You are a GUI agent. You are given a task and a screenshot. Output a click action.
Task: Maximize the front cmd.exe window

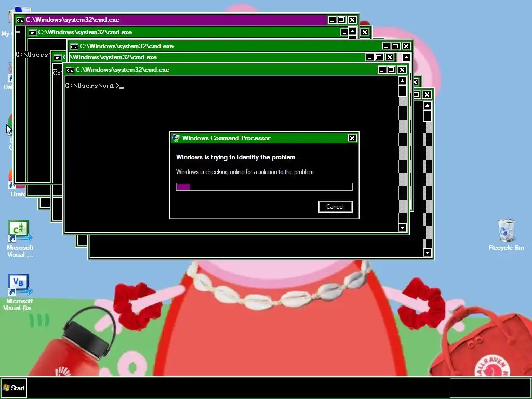point(391,70)
